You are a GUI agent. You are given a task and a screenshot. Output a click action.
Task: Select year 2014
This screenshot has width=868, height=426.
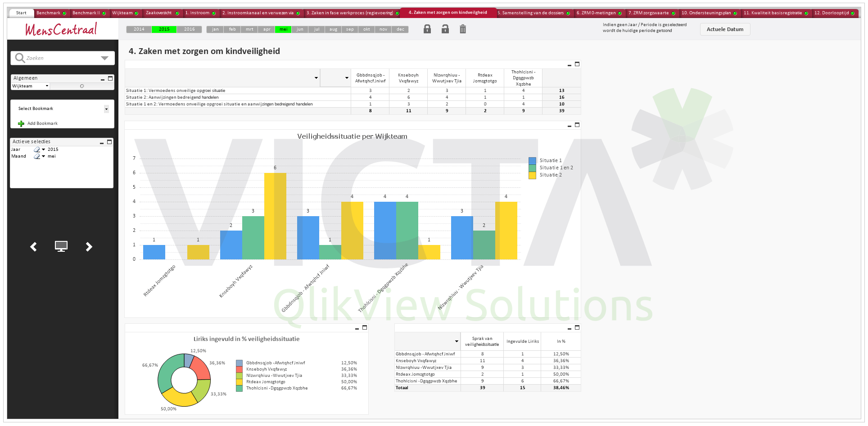(139, 29)
